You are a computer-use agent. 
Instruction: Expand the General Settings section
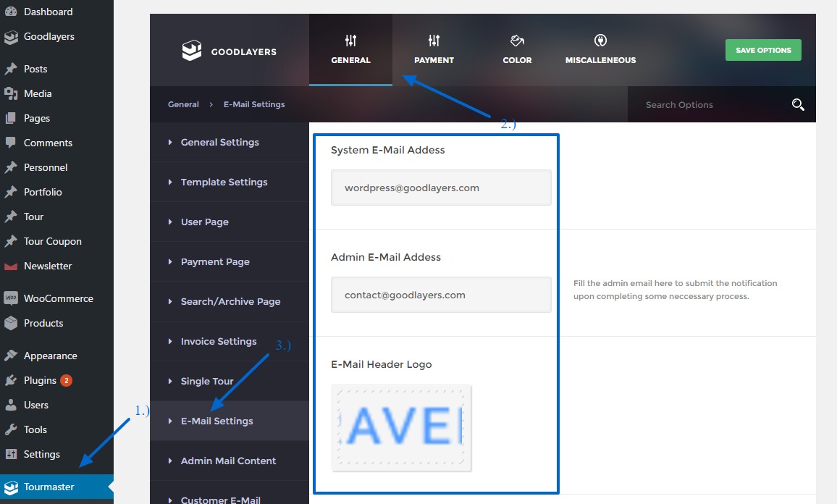pyautogui.click(x=219, y=143)
